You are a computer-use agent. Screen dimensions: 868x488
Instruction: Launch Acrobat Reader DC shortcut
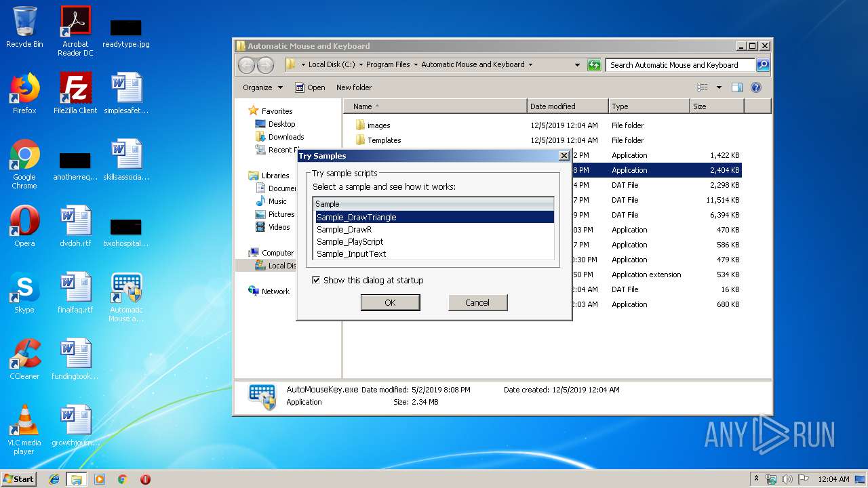click(x=75, y=30)
